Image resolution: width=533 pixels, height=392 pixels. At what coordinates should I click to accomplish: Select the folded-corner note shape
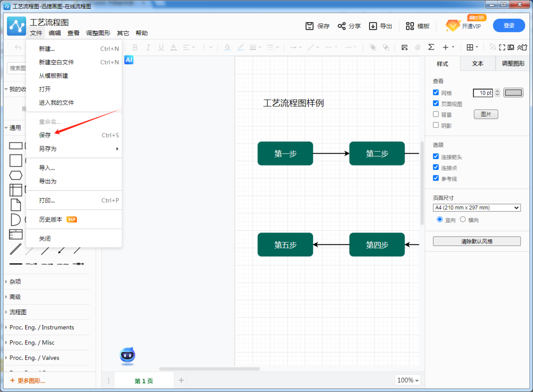tap(16, 205)
